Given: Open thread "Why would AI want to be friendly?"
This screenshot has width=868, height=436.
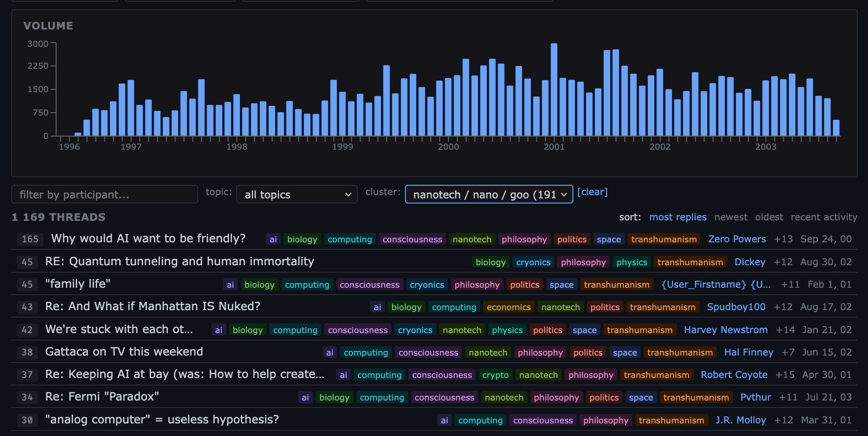Looking at the screenshot, I should (148, 239).
